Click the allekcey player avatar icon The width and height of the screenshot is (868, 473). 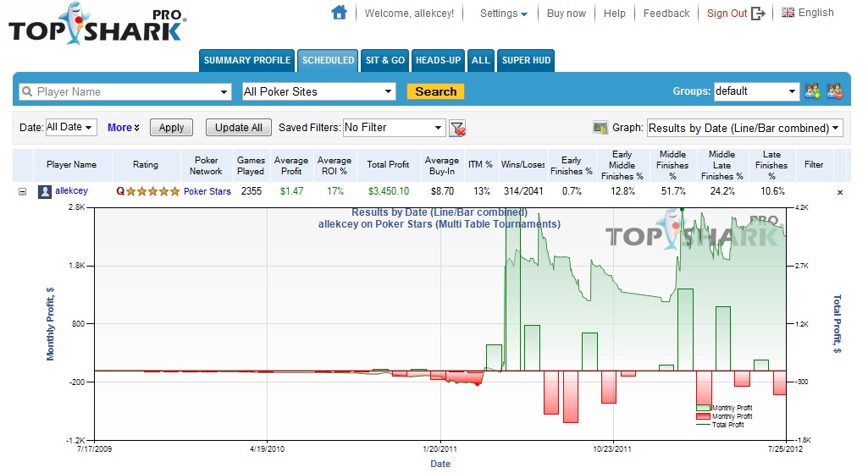[x=46, y=192]
